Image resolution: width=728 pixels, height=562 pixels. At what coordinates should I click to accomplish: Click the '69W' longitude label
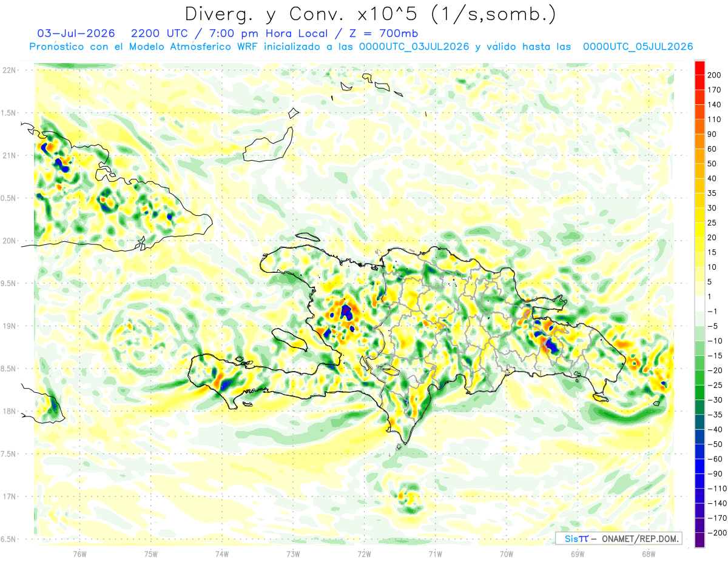578,553
